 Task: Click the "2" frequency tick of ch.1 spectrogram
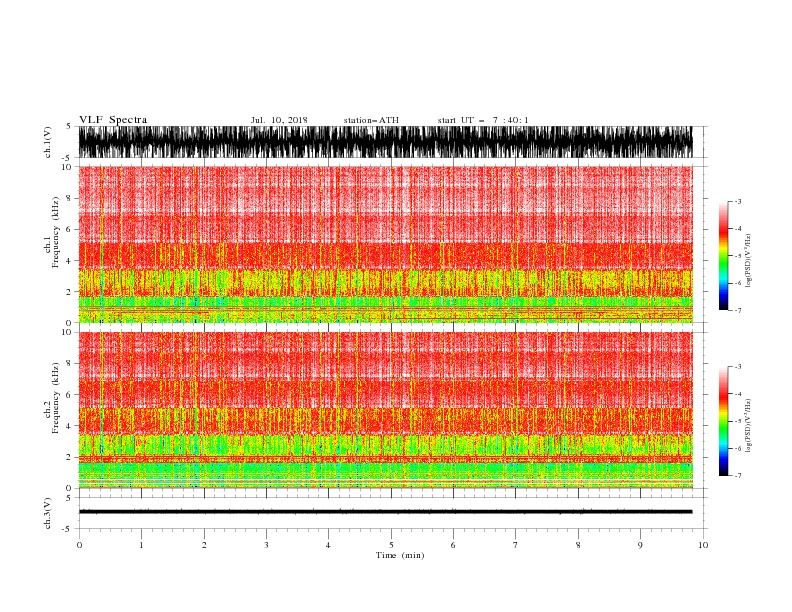(x=69, y=292)
